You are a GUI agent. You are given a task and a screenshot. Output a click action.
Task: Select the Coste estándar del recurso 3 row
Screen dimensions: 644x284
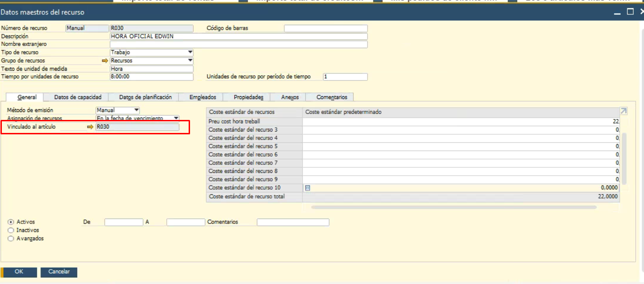pyautogui.click(x=413, y=130)
